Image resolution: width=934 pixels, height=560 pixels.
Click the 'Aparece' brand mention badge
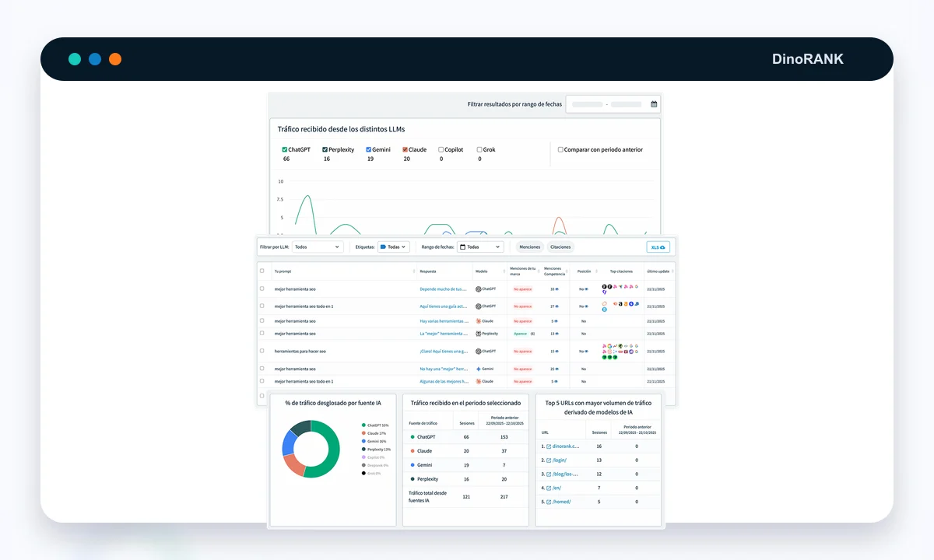coord(520,333)
